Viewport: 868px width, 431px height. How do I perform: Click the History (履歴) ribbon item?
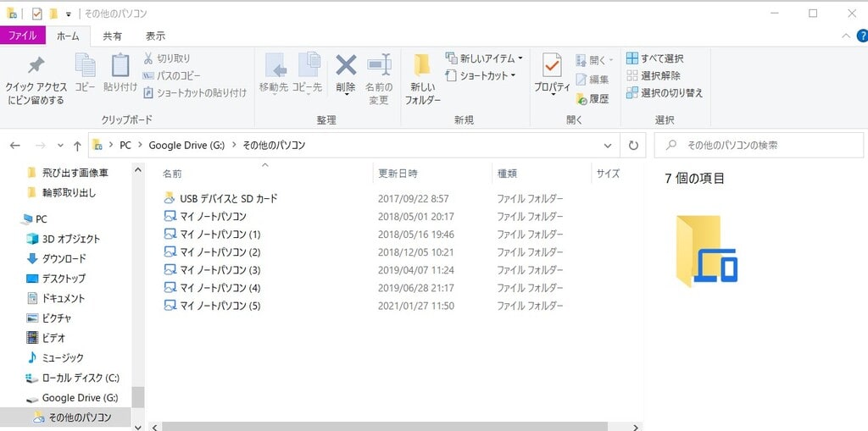pyautogui.click(x=593, y=99)
